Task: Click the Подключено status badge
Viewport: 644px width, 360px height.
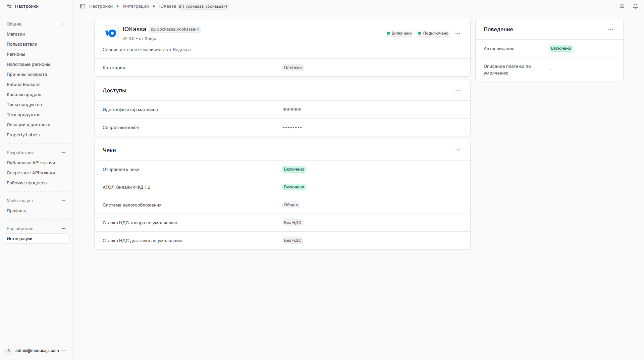Action: 433,33
